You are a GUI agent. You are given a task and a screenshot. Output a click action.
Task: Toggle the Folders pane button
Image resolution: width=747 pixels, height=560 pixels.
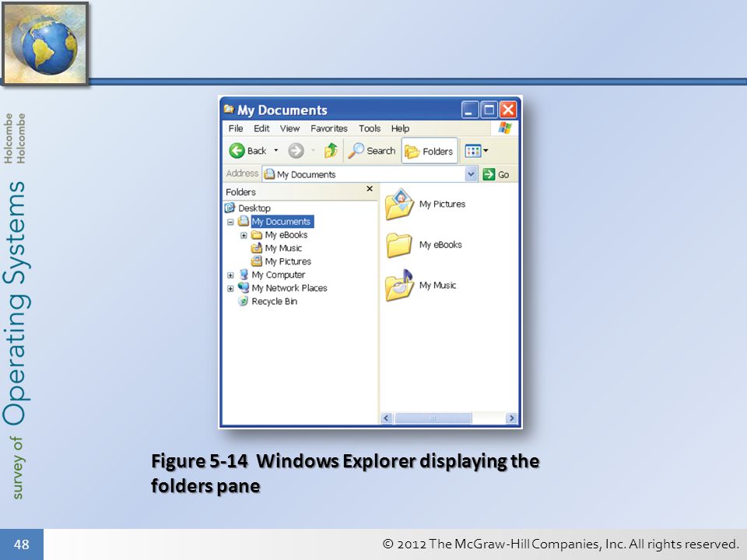430,151
